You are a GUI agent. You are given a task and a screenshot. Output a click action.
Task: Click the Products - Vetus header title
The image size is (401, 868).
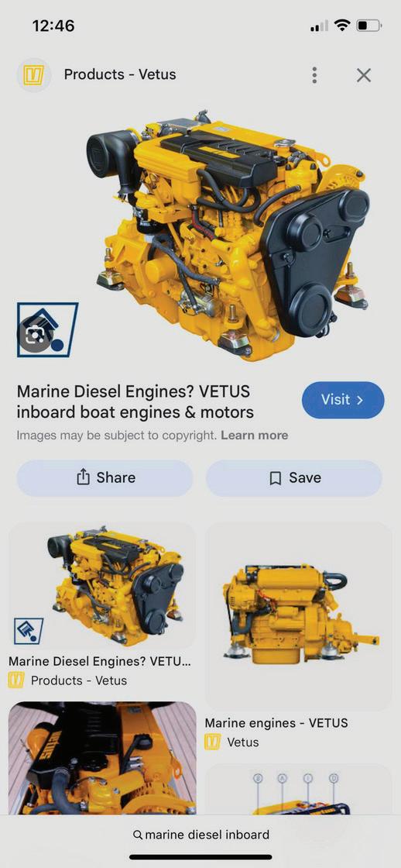(x=120, y=74)
